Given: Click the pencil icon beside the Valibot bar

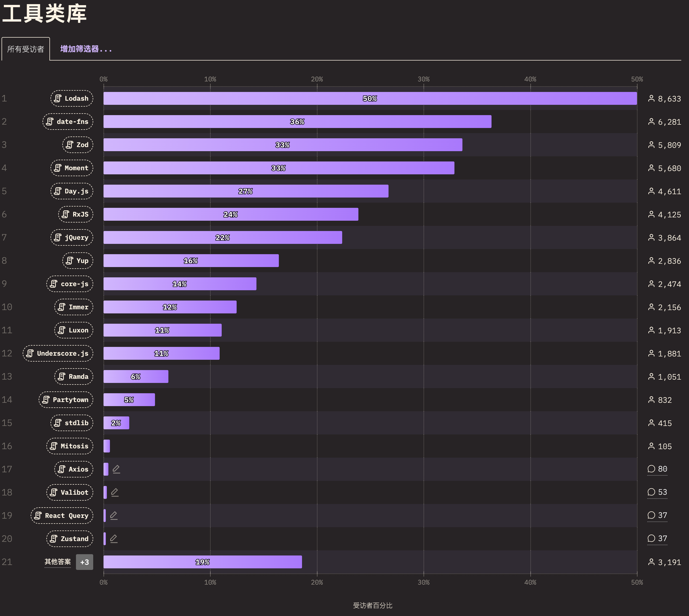Looking at the screenshot, I should click(x=115, y=492).
